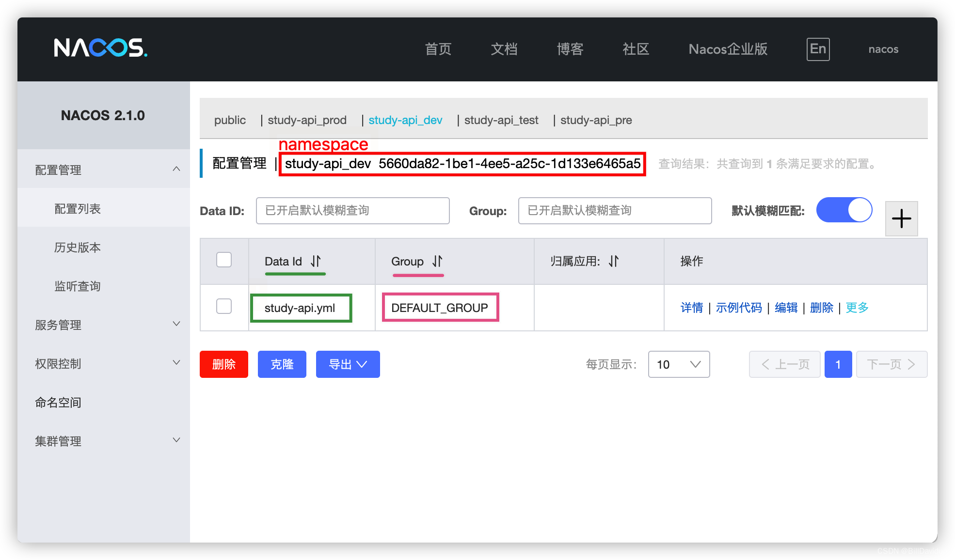Open 详情 for study-api.yml
955x560 pixels.
pyautogui.click(x=692, y=308)
